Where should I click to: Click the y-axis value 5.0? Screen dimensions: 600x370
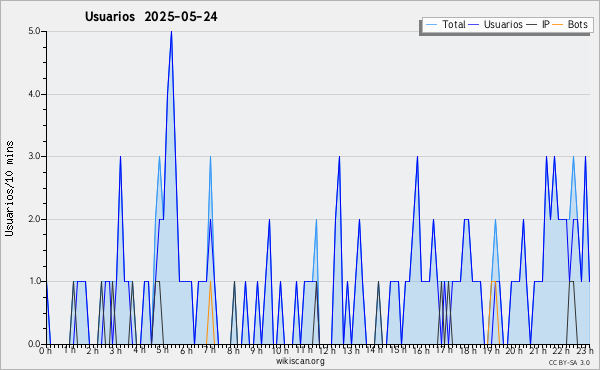click(34, 31)
